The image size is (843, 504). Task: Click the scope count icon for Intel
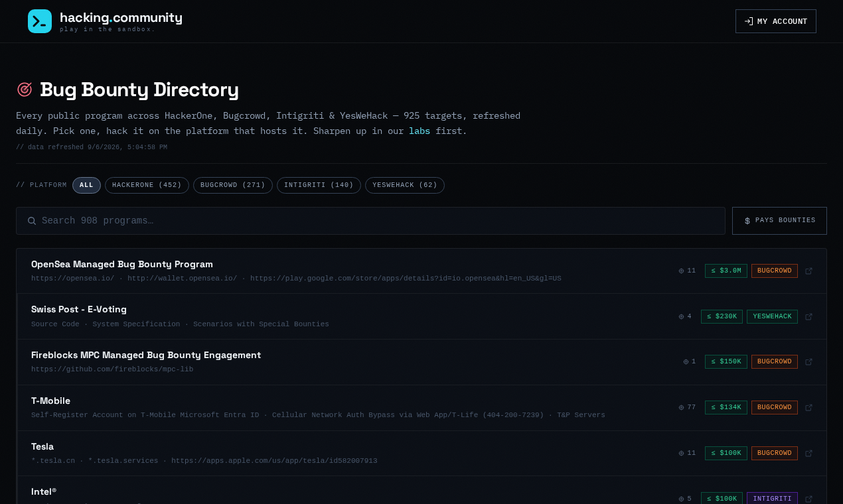[681, 498]
